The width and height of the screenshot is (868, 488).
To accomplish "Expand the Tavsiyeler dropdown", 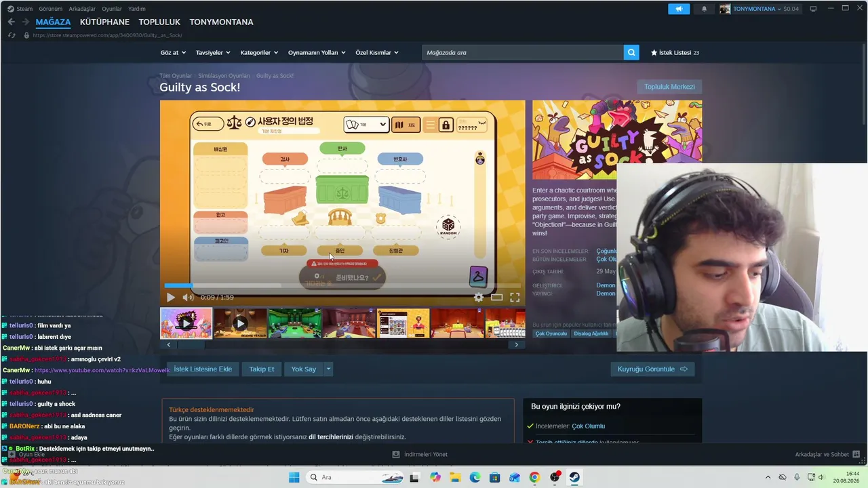I will 213,52.
